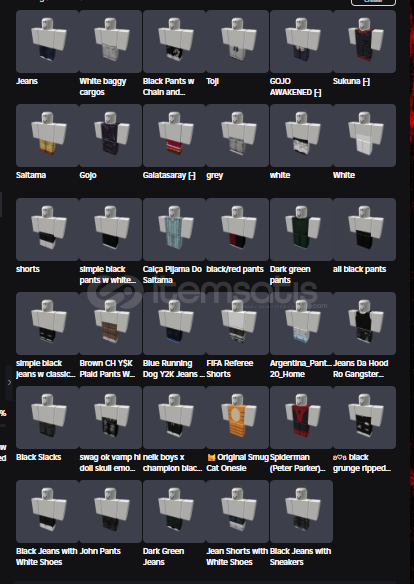Open the black/red pants thumbnail
Screen dimensions: 414x584
click(x=238, y=229)
